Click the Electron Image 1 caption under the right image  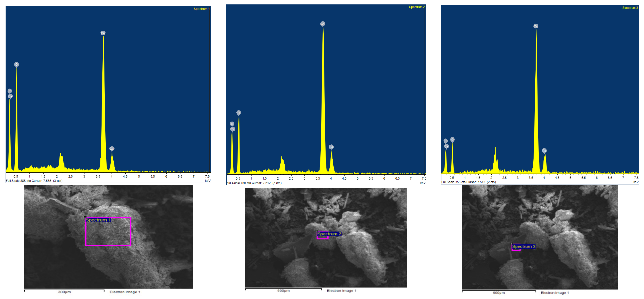click(x=555, y=292)
